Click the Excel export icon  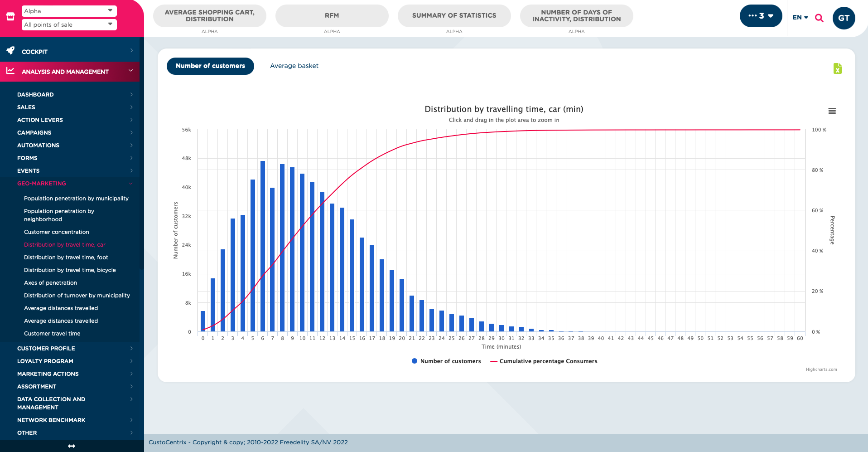tap(837, 68)
